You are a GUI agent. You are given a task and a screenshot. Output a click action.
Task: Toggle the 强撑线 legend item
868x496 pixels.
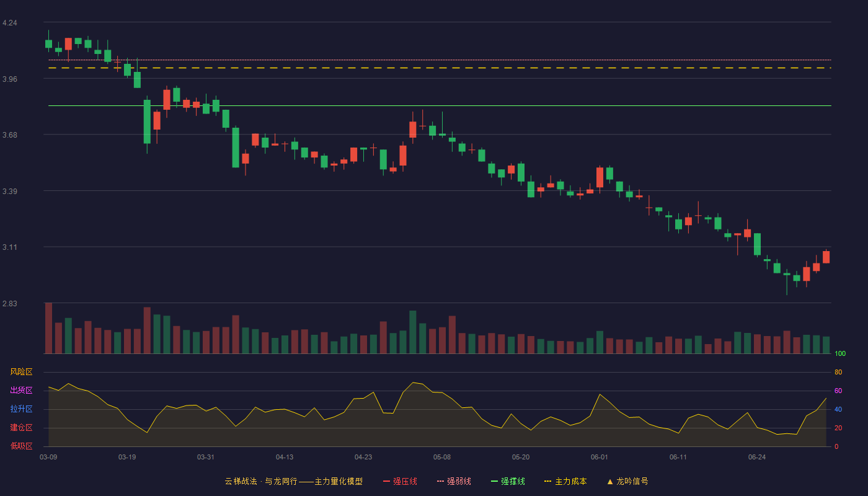(x=508, y=481)
